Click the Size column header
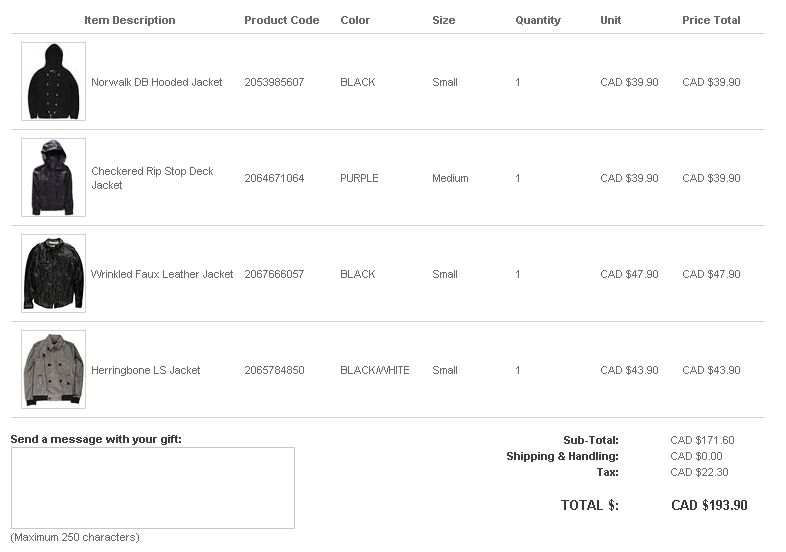Screen dimensions: 786x552 pyautogui.click(x=444, y=20)
